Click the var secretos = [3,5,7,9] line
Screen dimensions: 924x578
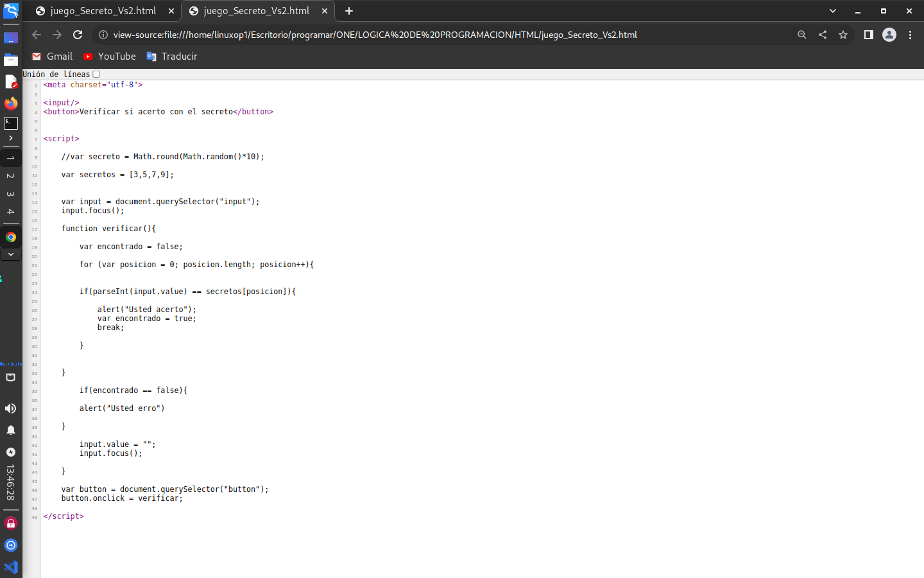117,175
